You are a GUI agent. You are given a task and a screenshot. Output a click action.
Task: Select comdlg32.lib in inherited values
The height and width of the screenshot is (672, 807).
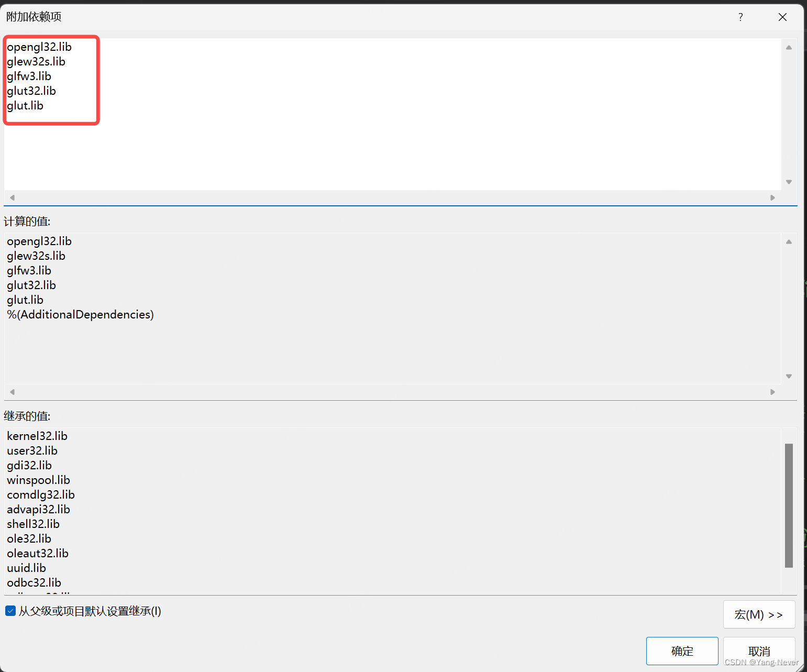pos(41,495)
